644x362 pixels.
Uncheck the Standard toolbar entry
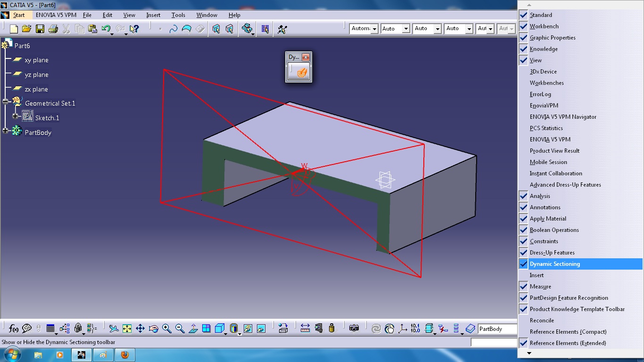(580, 15)
